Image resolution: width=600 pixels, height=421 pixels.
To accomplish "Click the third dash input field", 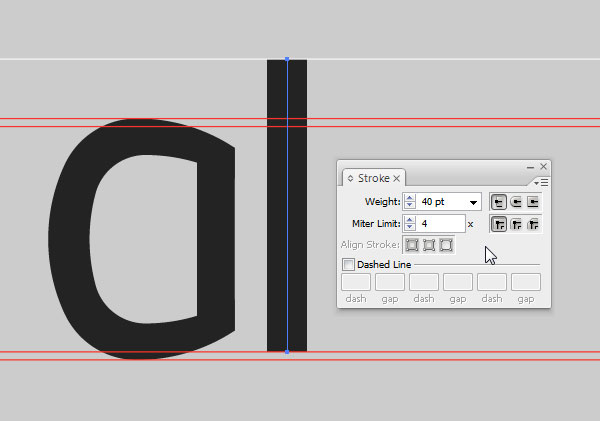I will coord(492,282).
